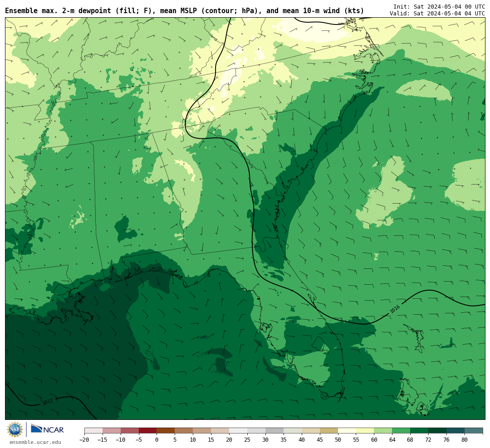Pick the colorbar segment between 10 and 15
This screenshot has width=490, height=448.
click(x=202, y=431)
